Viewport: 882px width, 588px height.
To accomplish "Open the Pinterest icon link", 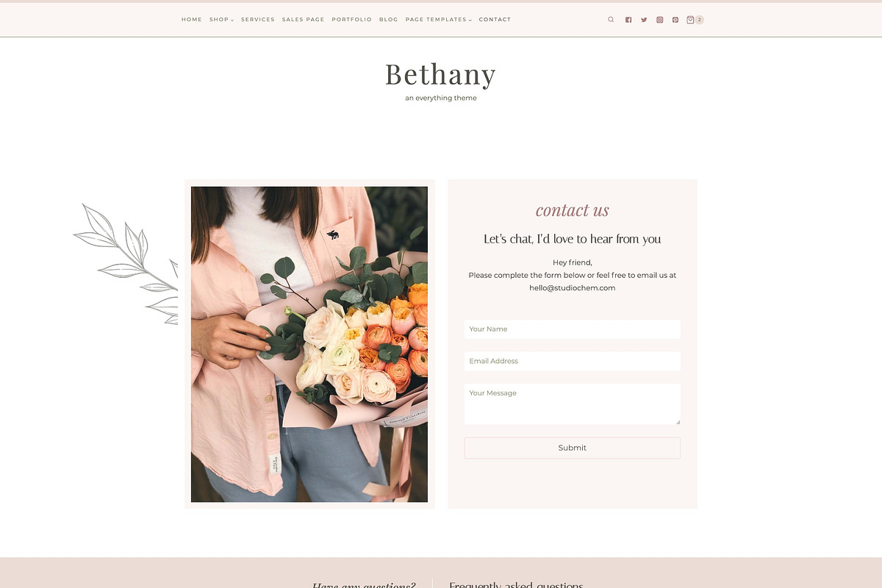I will pos(675,20).
